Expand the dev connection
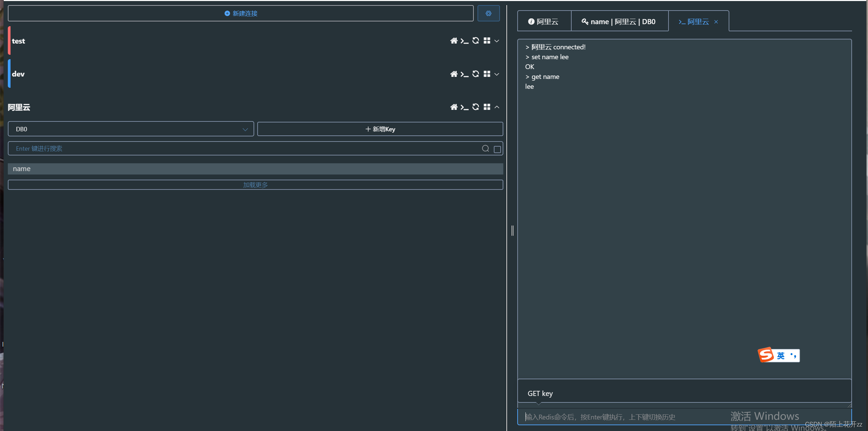 [x=497, y=74]
